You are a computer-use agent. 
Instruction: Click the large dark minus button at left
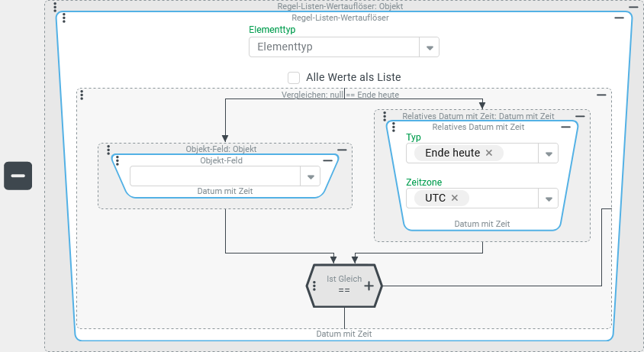tap(18, 176)
